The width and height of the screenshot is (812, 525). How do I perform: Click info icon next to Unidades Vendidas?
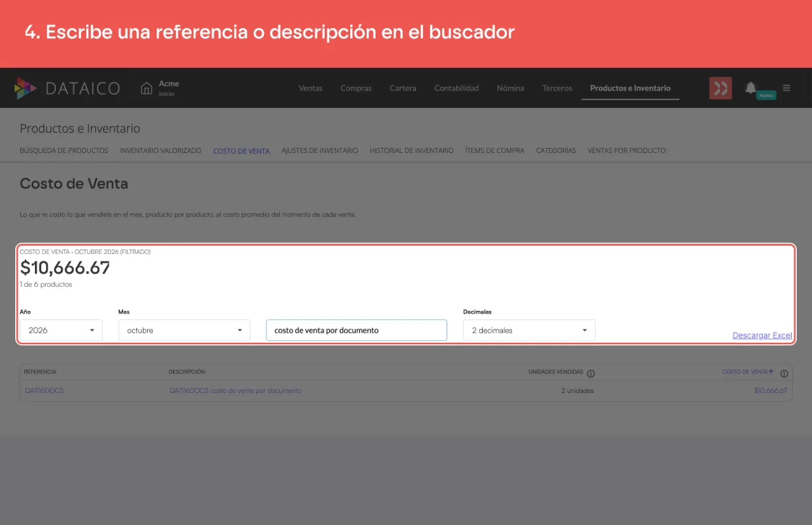[591, 373]
